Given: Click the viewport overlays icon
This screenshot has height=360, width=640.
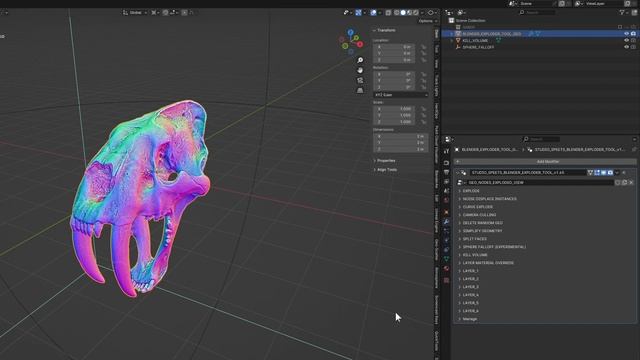Looking at the screenshot, I should (373, 13).
